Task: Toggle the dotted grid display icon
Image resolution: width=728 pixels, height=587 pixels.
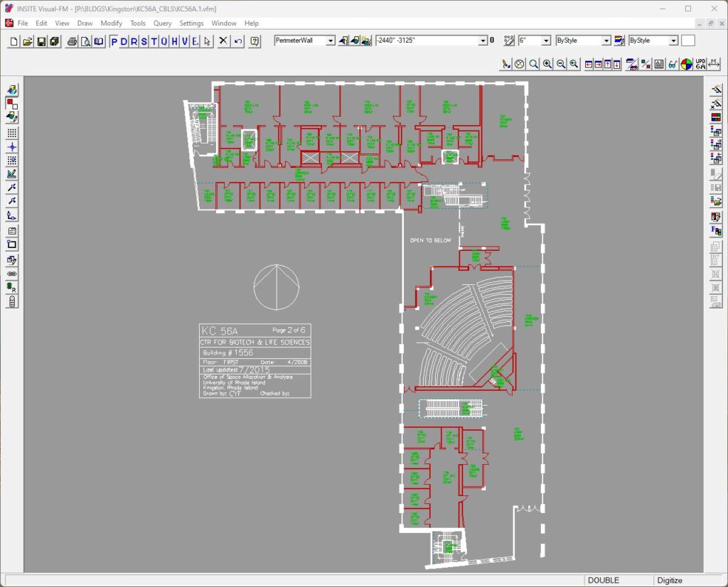Action: click(12, 133)
